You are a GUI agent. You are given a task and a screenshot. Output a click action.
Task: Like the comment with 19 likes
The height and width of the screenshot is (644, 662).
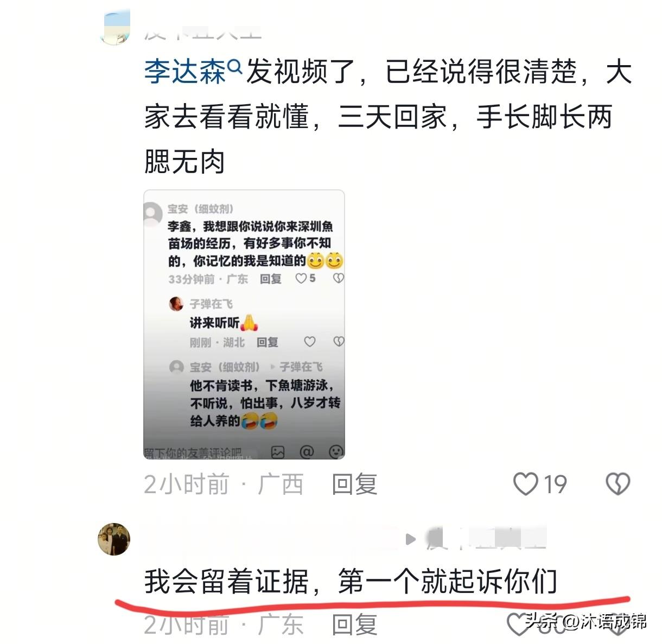[x=525, y=484]
